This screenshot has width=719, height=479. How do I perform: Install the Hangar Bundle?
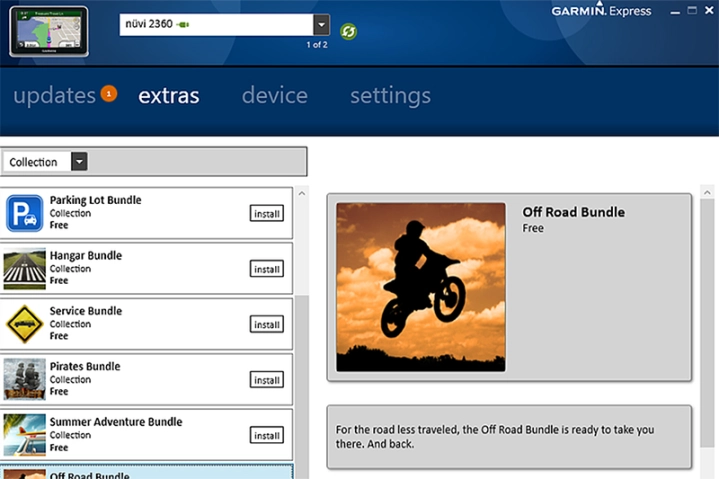click(266, 269)
